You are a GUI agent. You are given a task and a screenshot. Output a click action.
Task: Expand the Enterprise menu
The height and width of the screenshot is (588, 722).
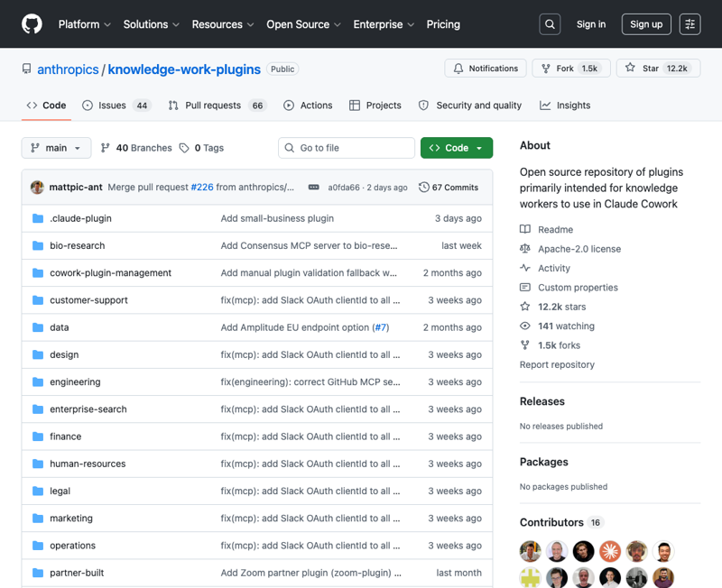(384, 24)
